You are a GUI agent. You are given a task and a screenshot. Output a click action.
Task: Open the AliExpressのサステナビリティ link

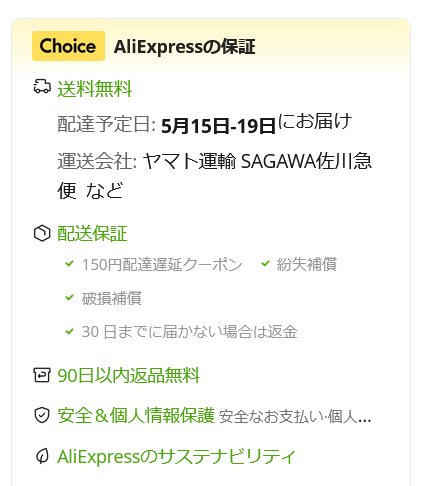coord(176,456)
